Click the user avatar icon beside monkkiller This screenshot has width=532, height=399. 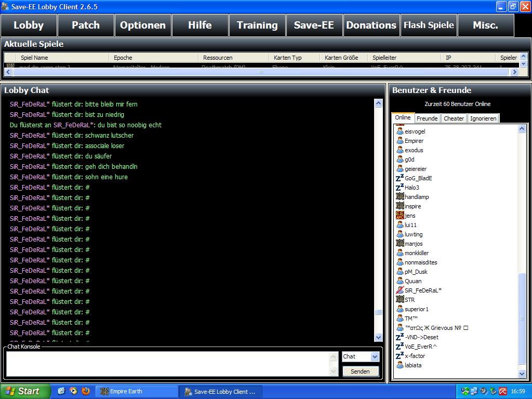click(x=400, y=253)
